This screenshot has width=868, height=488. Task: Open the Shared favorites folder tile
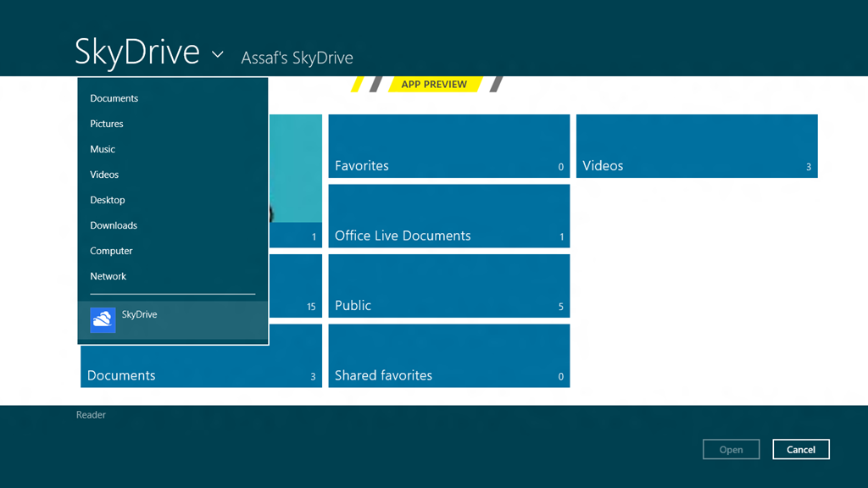point(449,356)
